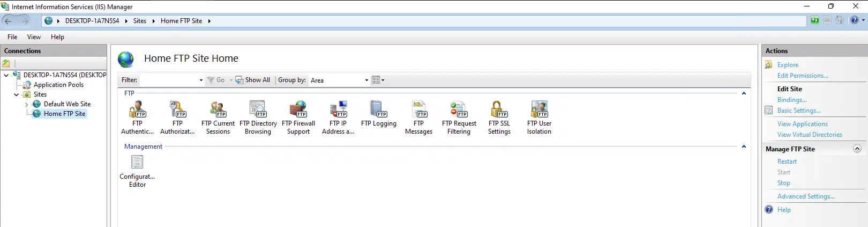Viewport: 868px width, 227px height.
Task: Click the Back navigation arrow
Action: (x=8, y=21)
